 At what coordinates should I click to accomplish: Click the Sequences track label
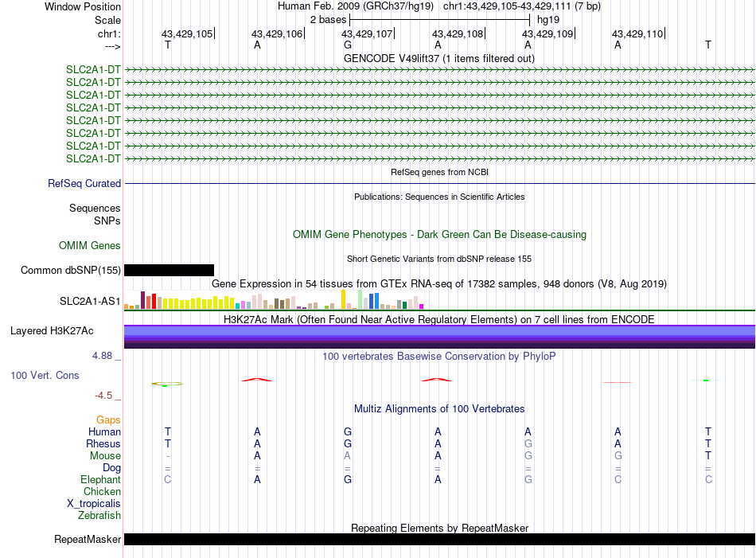[x=95, y=208]
